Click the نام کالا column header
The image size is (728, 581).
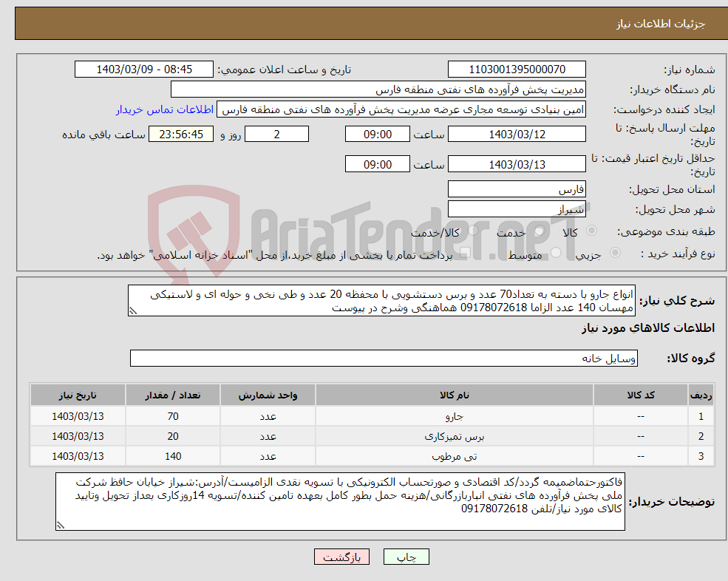pyautogui.click(x=455, y=395)
